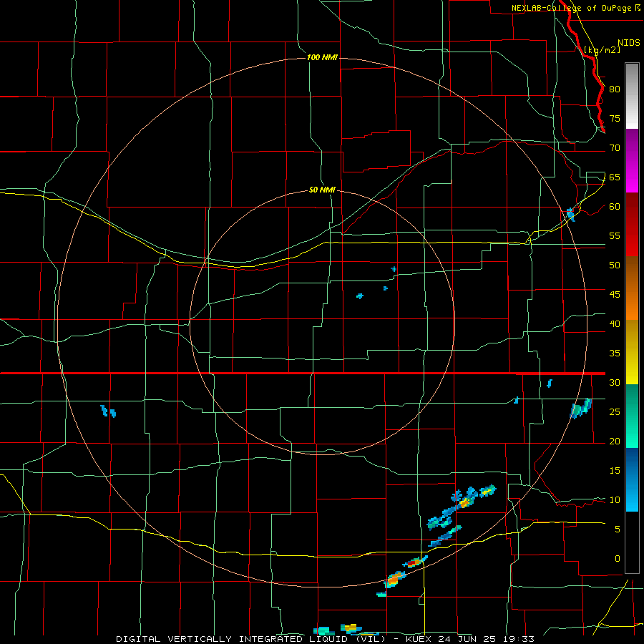Click the 50 value on color scale
The width and height of the screenshot is (644, 644).
click(x=615, y=265)
